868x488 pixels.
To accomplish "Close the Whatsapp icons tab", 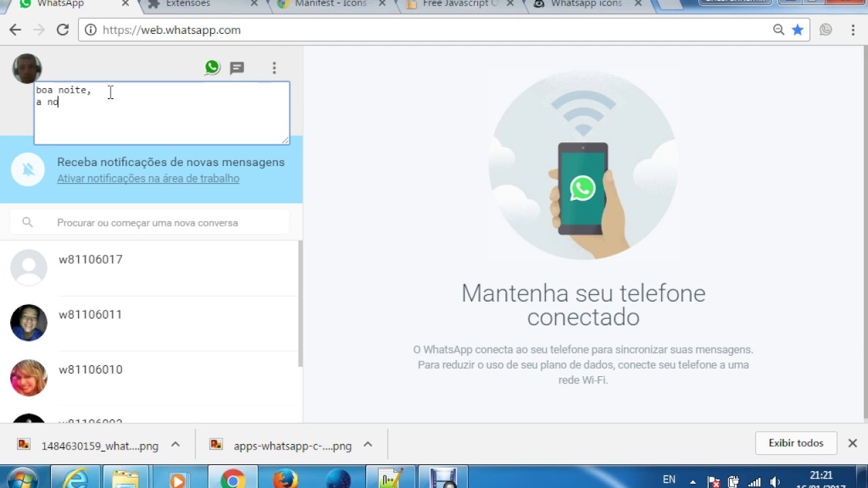I will [x=638, y=4].
